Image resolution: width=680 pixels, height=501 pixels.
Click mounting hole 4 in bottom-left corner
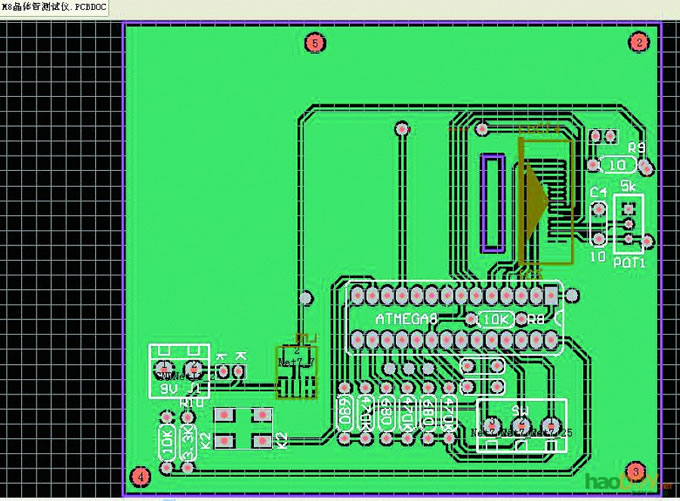pyautogui.click(x=141, y=476)
